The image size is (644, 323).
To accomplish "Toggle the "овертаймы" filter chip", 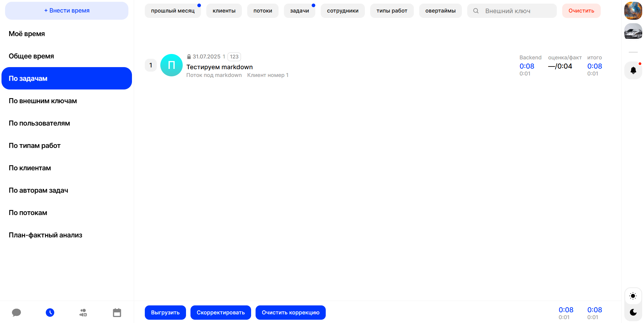I will [x=440, y=11].
